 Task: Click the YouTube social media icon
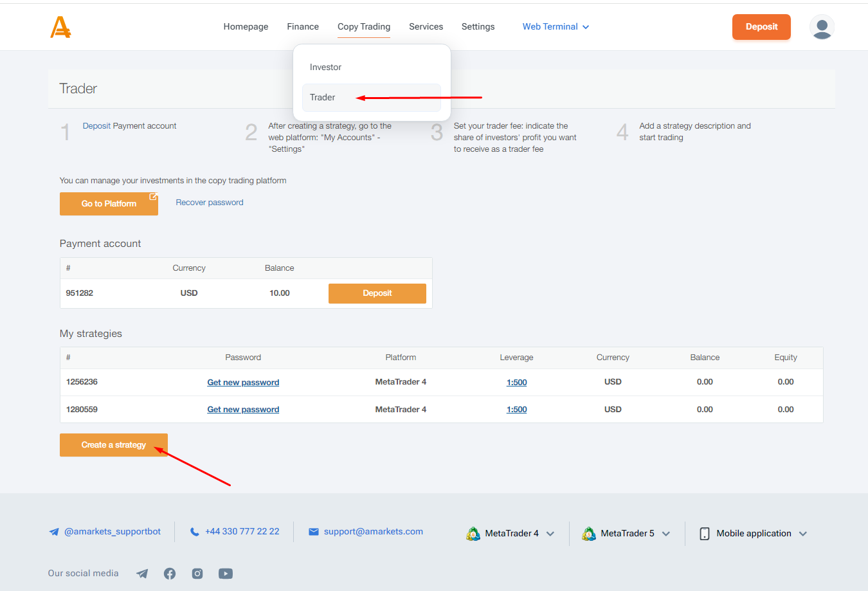225,574
